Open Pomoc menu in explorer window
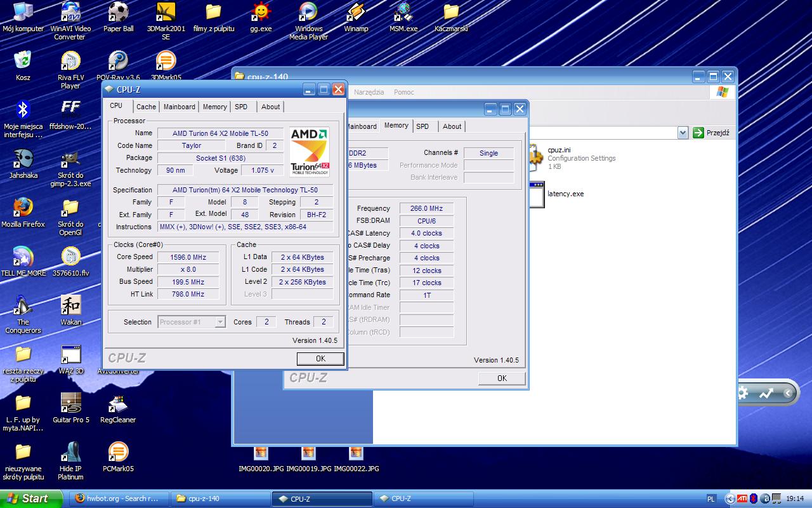Screen dimensions: 812x508 point(403,92)
